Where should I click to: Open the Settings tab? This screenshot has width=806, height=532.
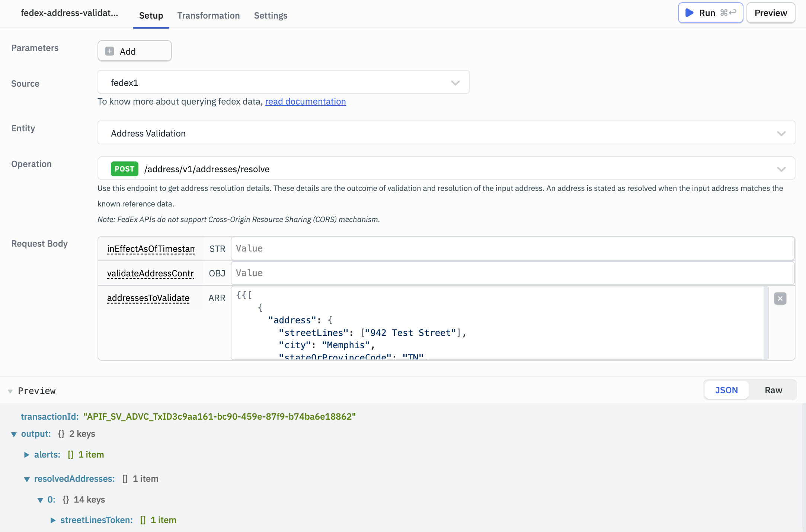click(271, 16)
